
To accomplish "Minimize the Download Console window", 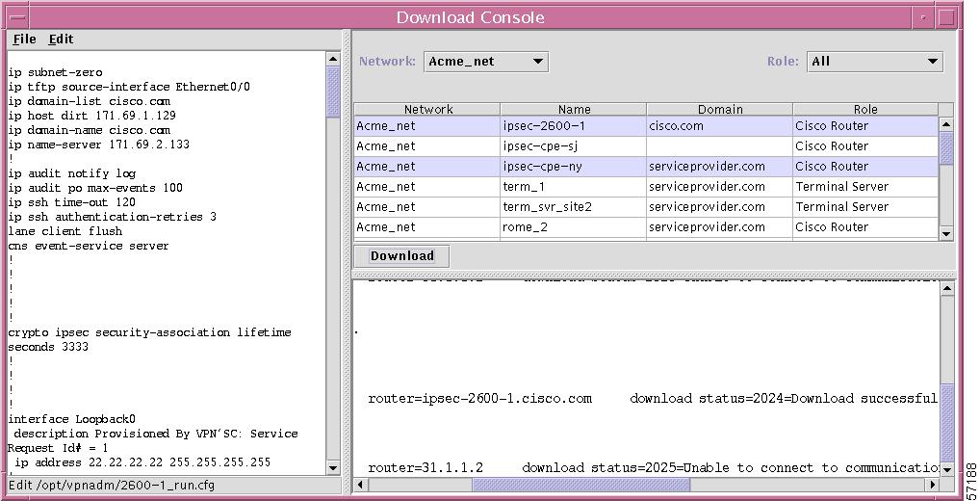I will tap(923, 17).
